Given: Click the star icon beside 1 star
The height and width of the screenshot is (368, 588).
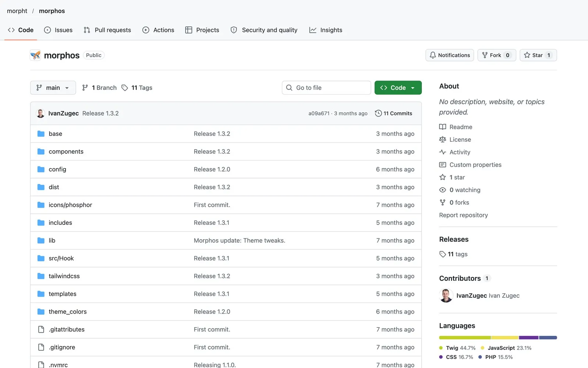Looking at the screenshot, I should tap(442, 177).
